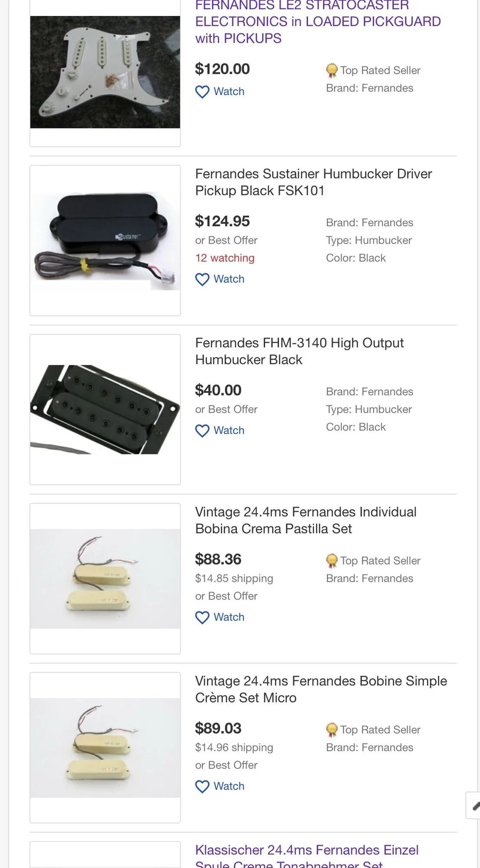Click black Sustainer pickup product thumbnail
The width and height of the screenshot is (480, 868).
point(105,240)
